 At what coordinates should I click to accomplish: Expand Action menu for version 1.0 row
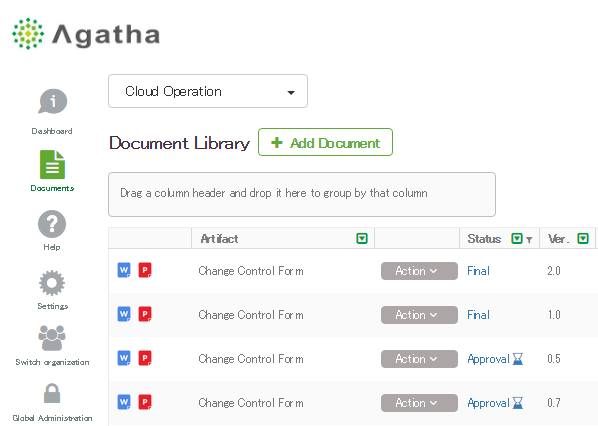coord(419,315)
